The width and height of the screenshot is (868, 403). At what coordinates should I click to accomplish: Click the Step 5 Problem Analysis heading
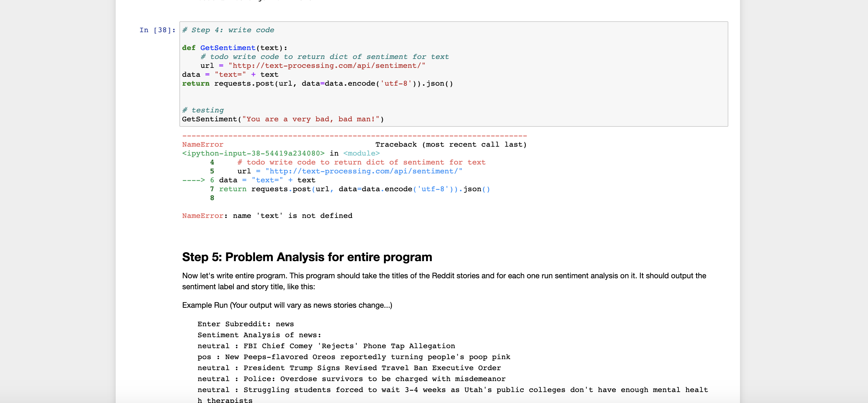point(307,257)
